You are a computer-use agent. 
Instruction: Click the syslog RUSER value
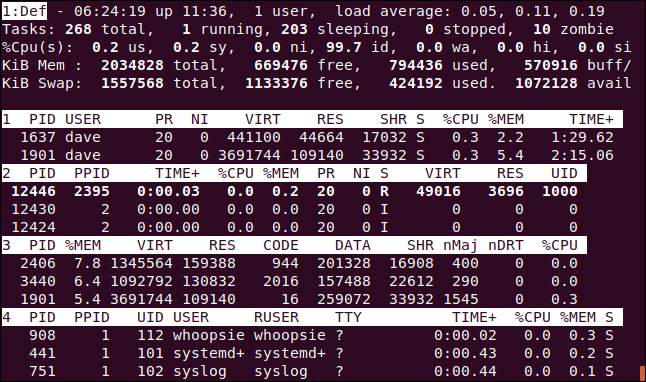(x=281, y=372)
